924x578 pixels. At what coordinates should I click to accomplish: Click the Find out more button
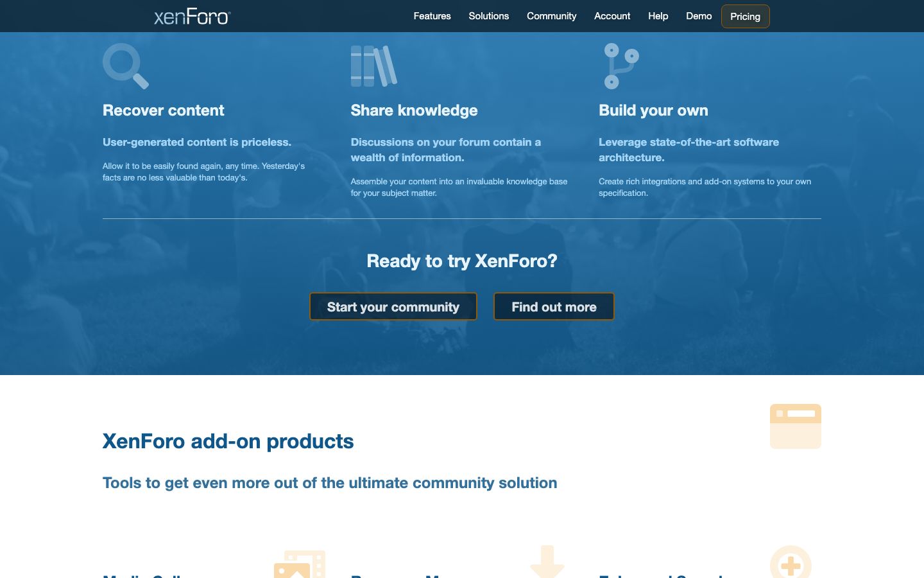pyautogui.click(x=554, y=306)
